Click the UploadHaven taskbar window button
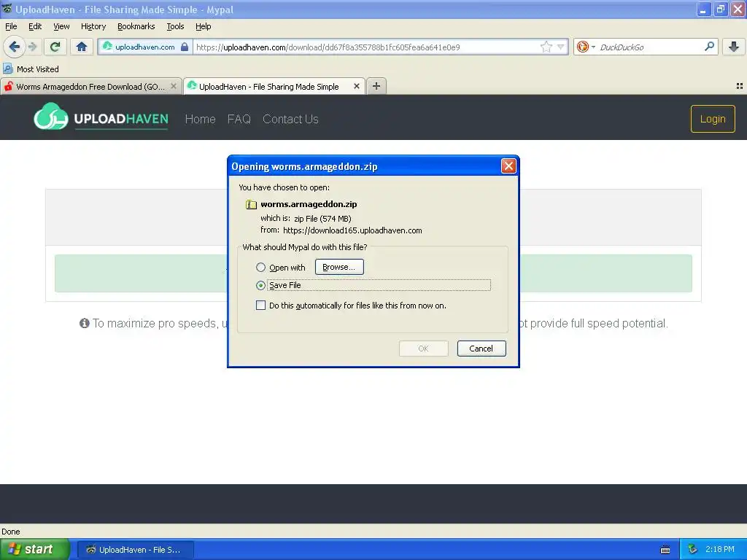Image resolution: width=747 pixels, height=560 pixels. (135, 550)
